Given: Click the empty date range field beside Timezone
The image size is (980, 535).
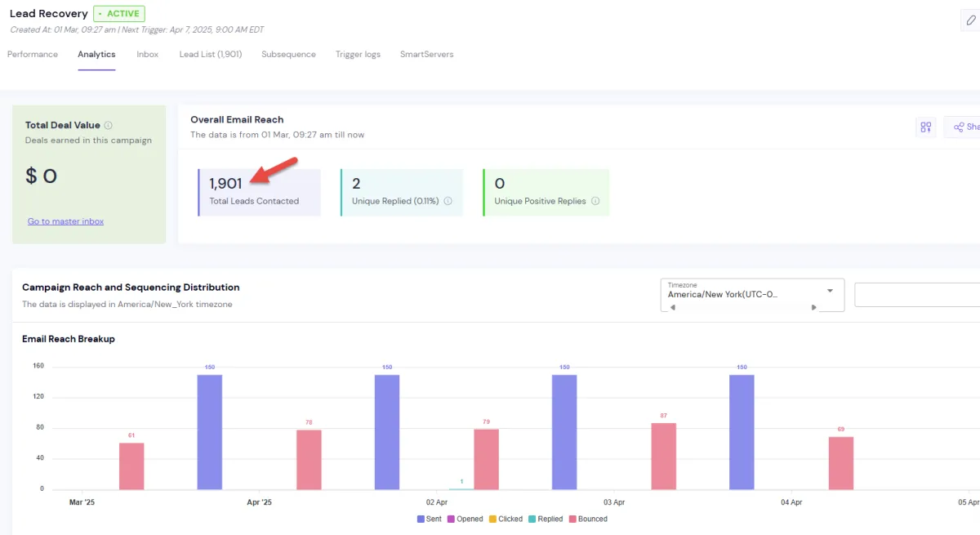Looking at the screenshot, I should (x=916, y=295).
